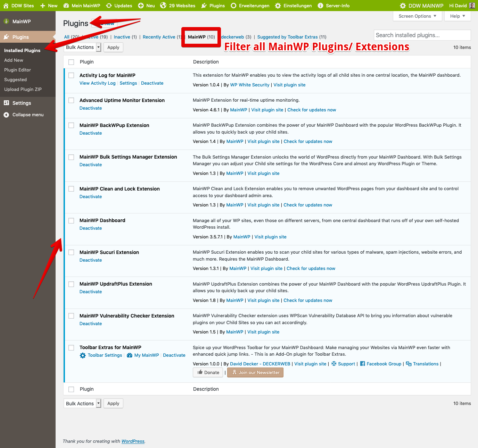478x448 pixels.
Task: Select the Recently Active filter
Action: (x=162, y=37)
